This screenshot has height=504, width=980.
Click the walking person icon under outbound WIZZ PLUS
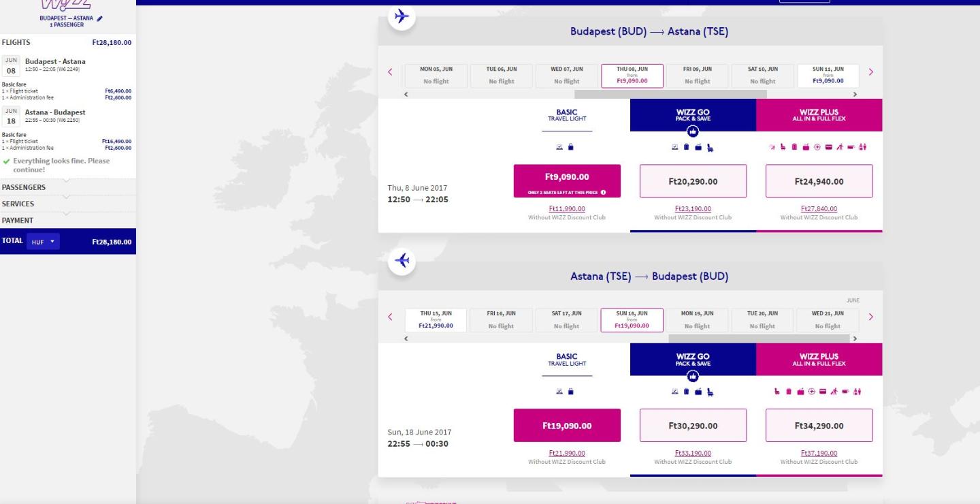pos(840,146)
